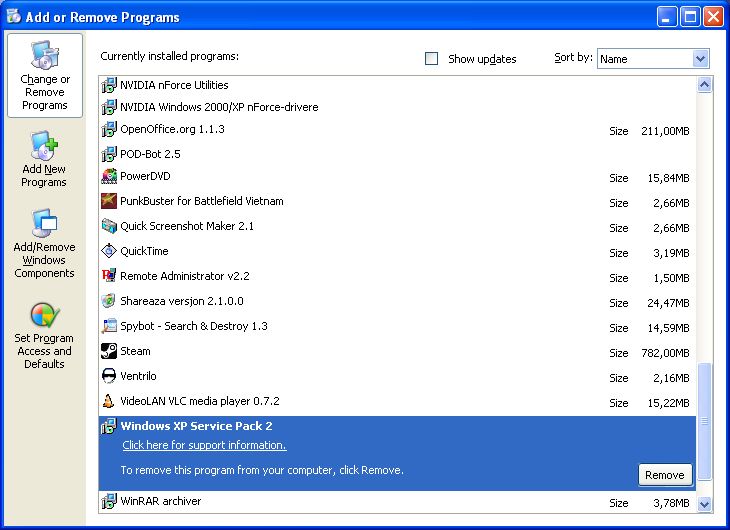The height and width of the screenshot is (530, 730).
Task: Click the VideoLAN VLC cone icon
Action: coord(109,401)
